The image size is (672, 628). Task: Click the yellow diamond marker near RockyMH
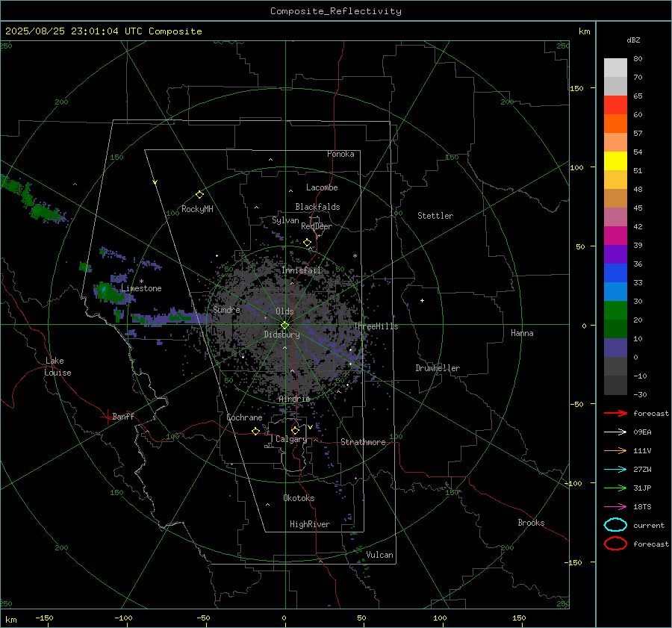pyautogui.click(x=199, y=195)
